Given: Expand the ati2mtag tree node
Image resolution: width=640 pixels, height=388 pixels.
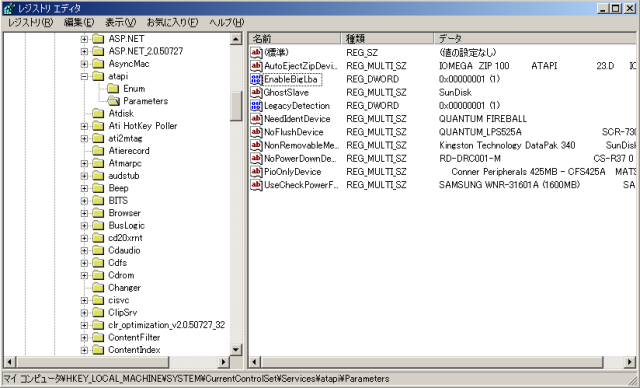Looking at the screenshot, I should click(84, 139).
